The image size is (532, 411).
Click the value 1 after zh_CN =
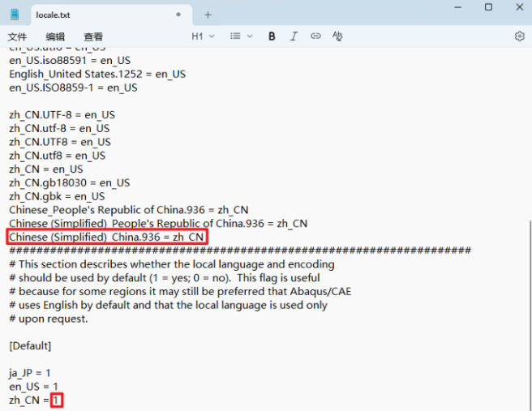[x=57, y=400]
